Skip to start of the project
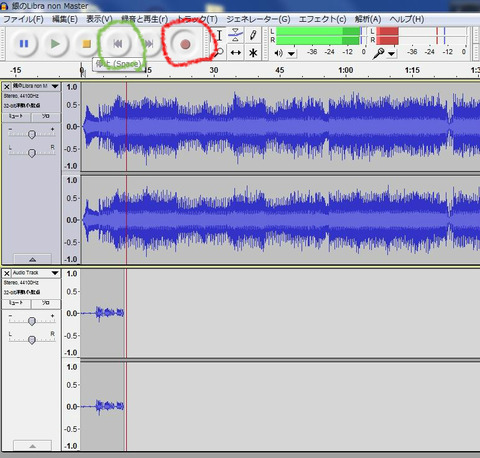This screenshot has width=480, height=458. tap(117, 44)
